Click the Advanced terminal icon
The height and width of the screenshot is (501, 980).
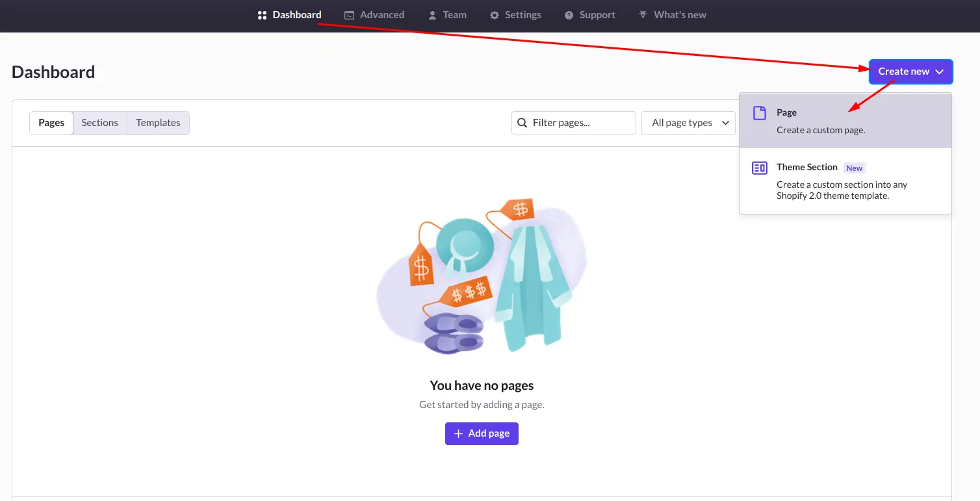[x=349, y=15]
